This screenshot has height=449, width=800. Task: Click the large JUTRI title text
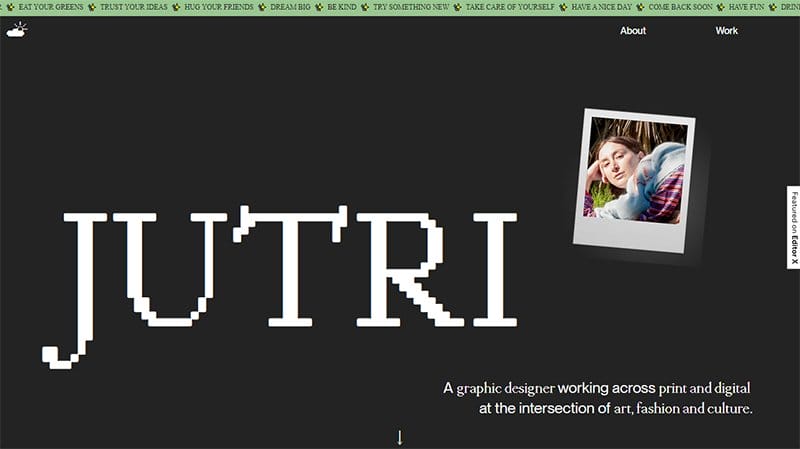[280, 287]
